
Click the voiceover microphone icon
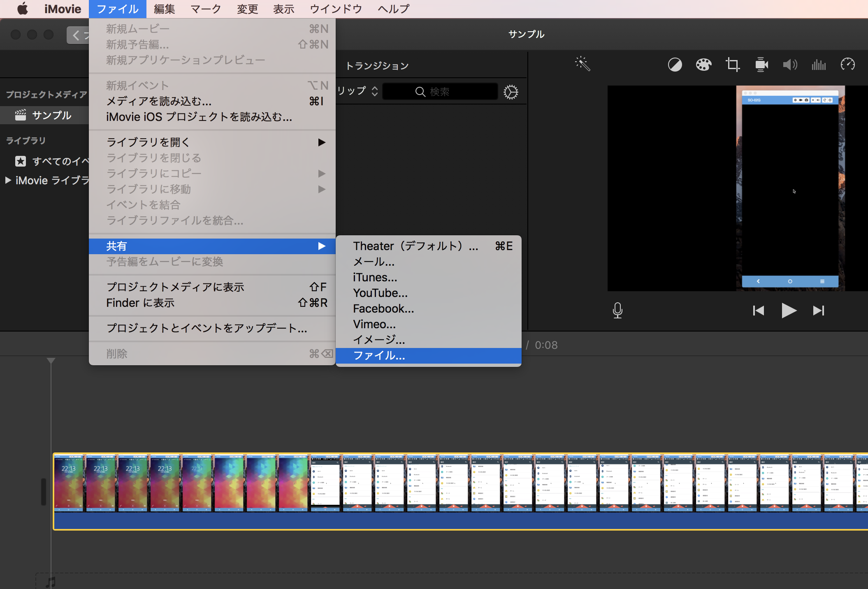click(617, 310)
